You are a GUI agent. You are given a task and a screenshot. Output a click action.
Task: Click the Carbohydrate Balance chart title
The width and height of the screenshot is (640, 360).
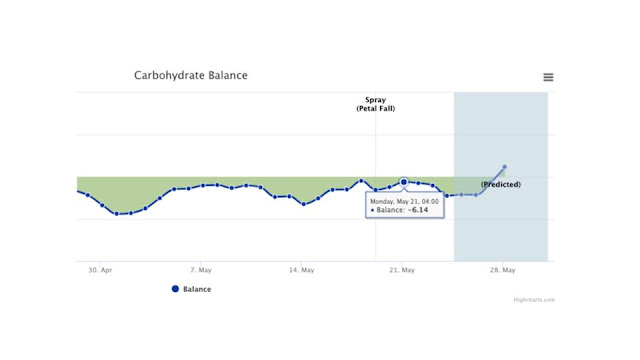point(191,76)
